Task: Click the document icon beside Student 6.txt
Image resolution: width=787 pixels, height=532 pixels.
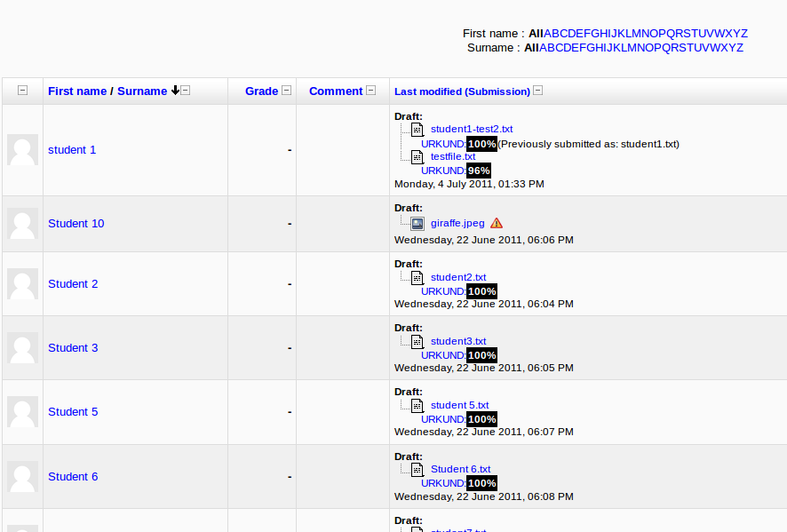Action: coord(417,470)
